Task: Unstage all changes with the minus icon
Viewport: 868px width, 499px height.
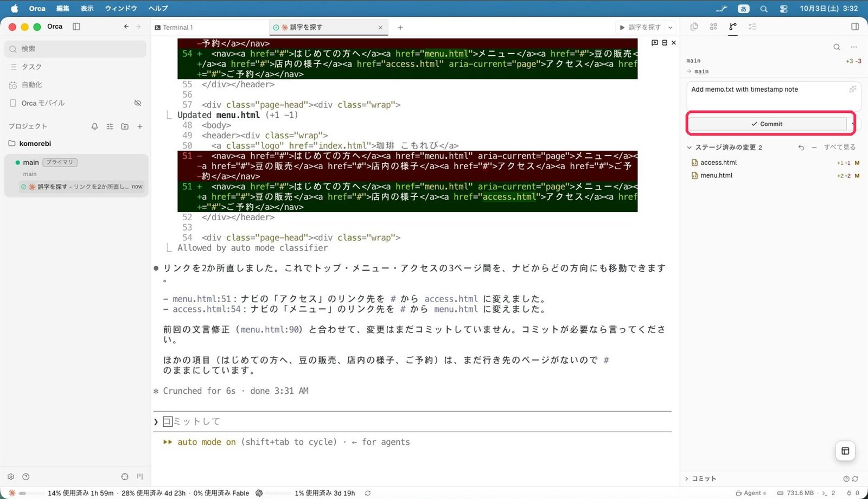Action: point(814,148)
